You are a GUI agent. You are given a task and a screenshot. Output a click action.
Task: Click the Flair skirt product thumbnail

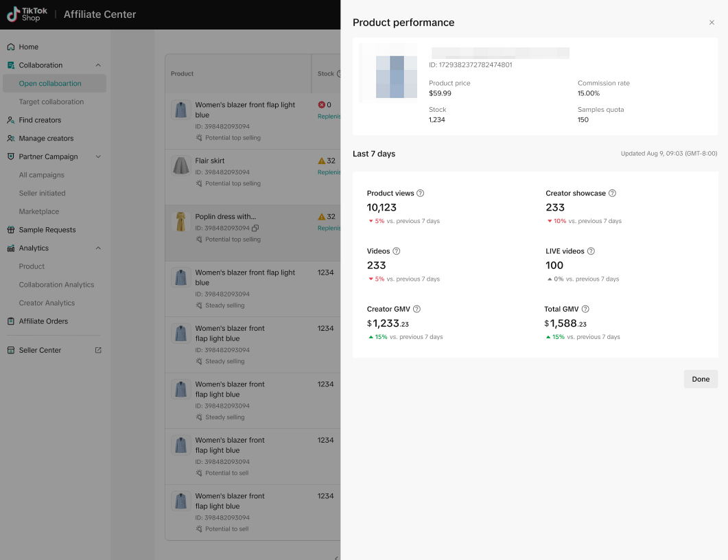click(x=181, y=165)
